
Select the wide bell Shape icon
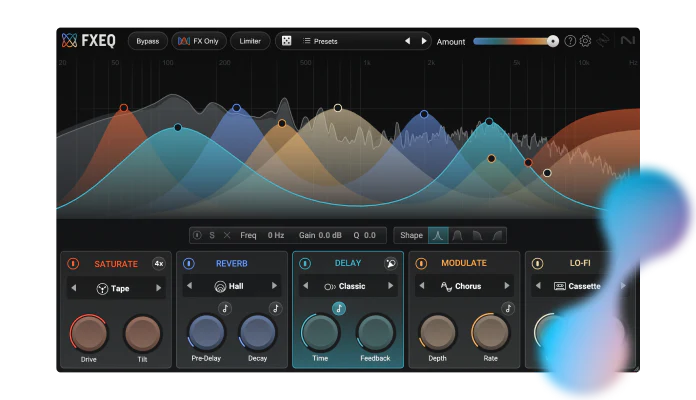pos(458,235)
